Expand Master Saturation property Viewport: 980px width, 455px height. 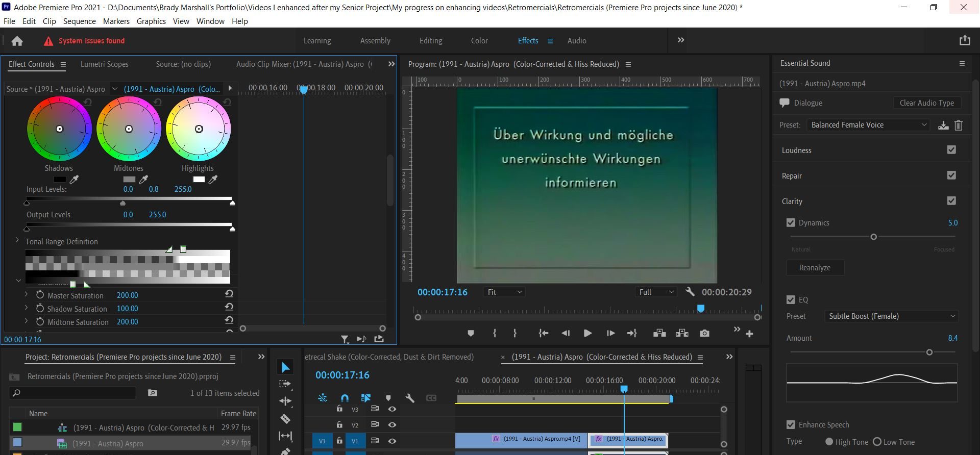coord(26,294)
